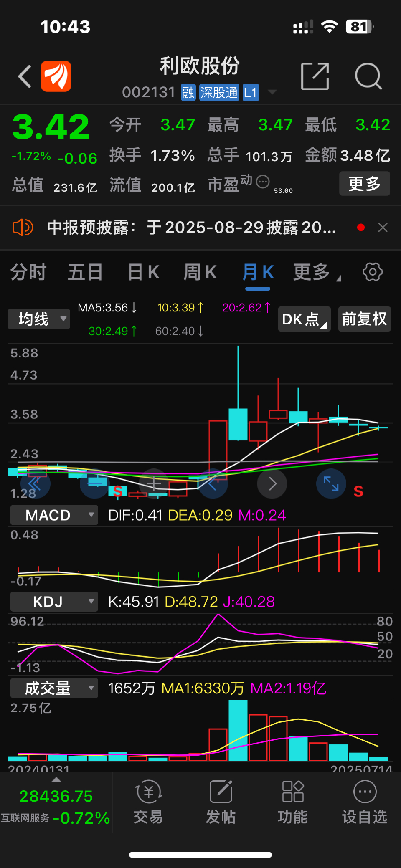
Task: Tap the share/export icon
Action: click(x=315, y=76)
